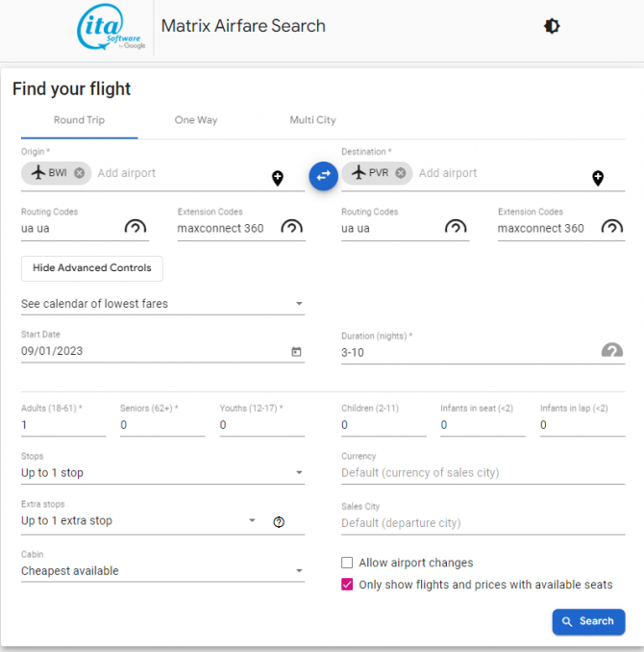Open the Start Date calendar picker
644x652 pixels.
[296, 352]
